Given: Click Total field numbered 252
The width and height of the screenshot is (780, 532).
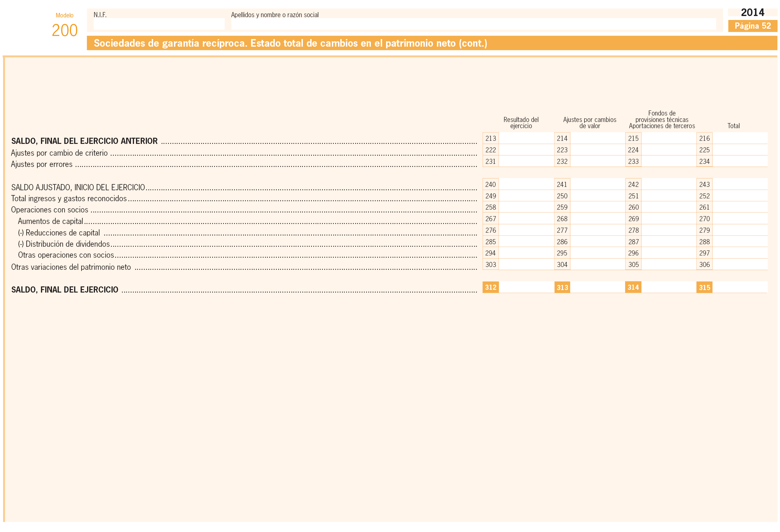Looking at the screenshot, I should (740, 196).
